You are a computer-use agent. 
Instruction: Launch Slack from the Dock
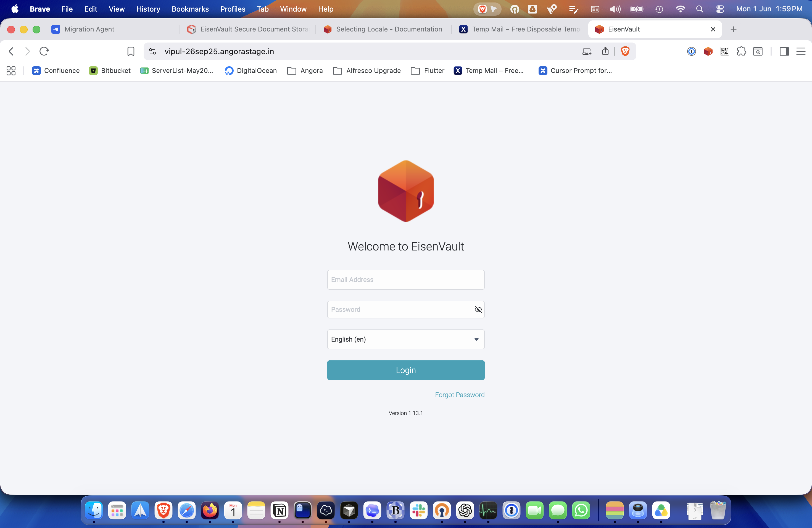419,511
